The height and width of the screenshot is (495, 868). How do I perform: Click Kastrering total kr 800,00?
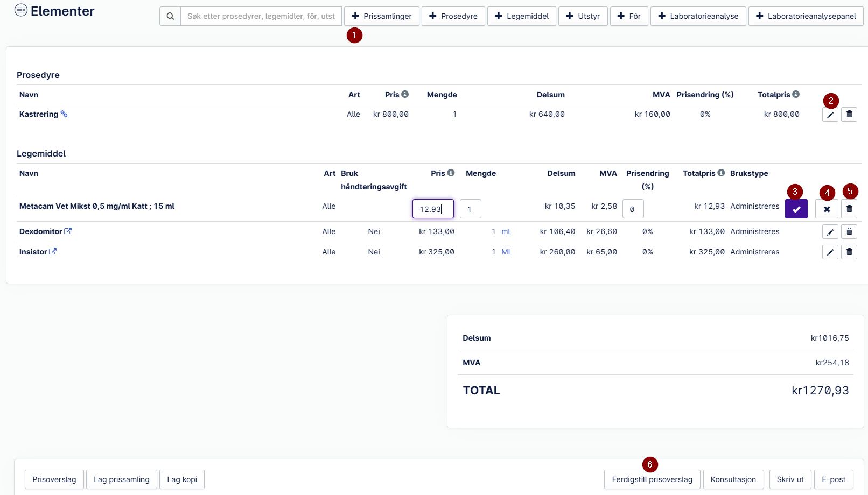[x=782, y=114]
